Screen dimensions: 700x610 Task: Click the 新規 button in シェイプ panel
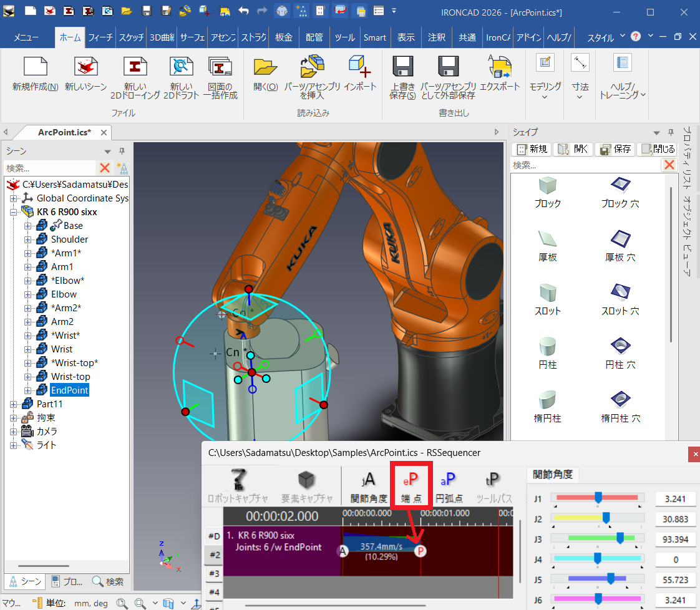[532, 149]
